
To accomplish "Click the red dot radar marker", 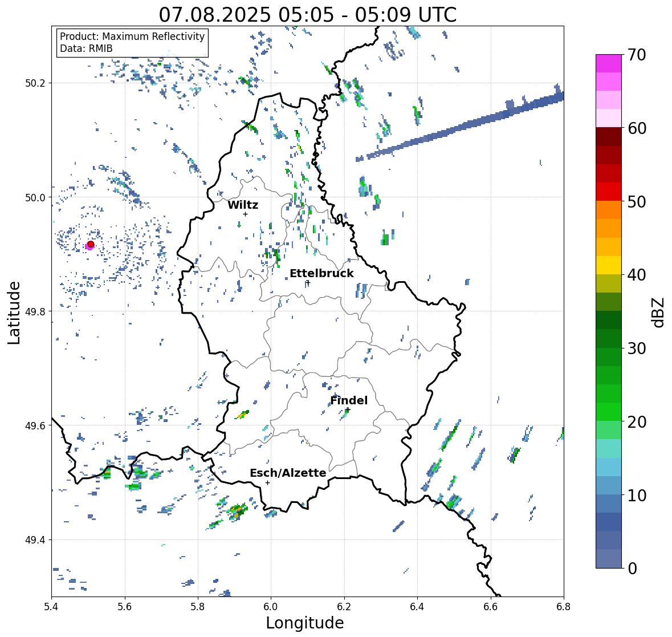I will pos(91,244).
